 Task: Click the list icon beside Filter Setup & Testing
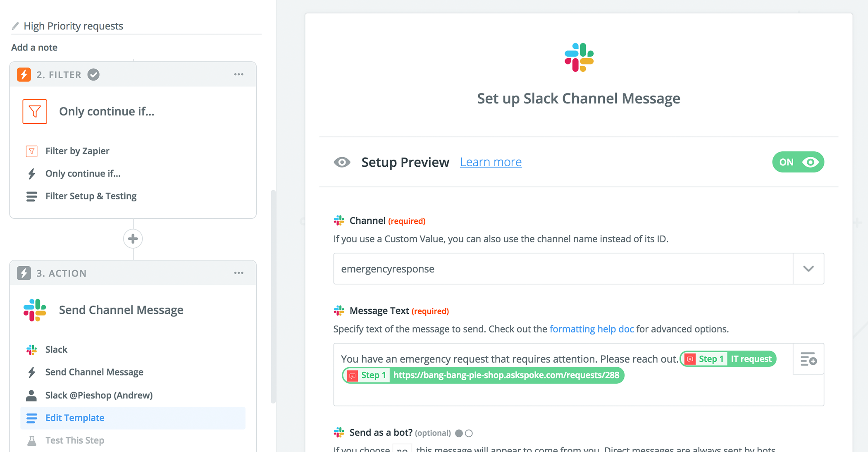click(x=32, y=196)
